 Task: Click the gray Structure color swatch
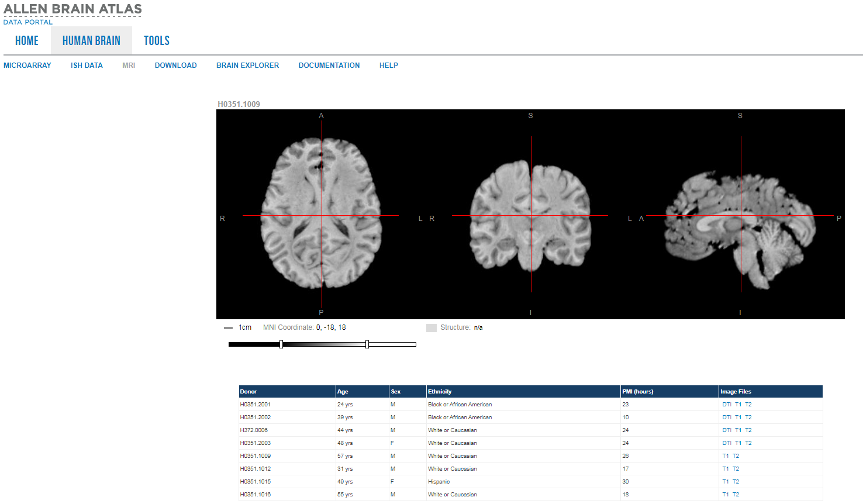click(431, 328)
